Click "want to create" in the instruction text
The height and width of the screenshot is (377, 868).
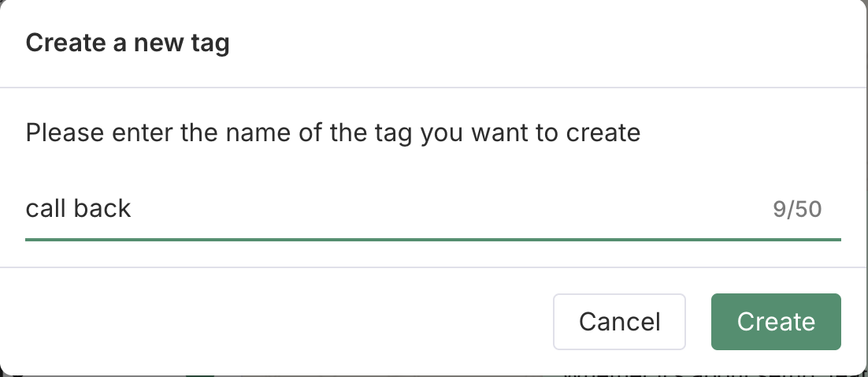[x=555, y=132]
